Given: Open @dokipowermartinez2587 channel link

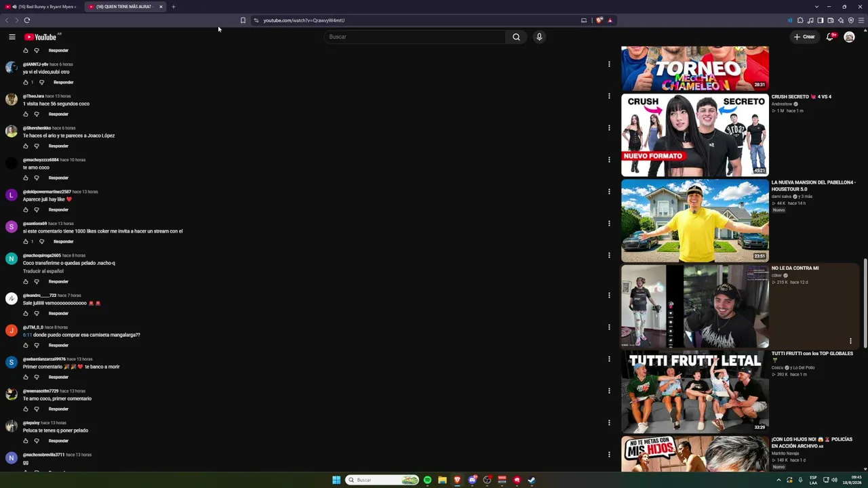Looking at the screenshot, I should point(47,192).
